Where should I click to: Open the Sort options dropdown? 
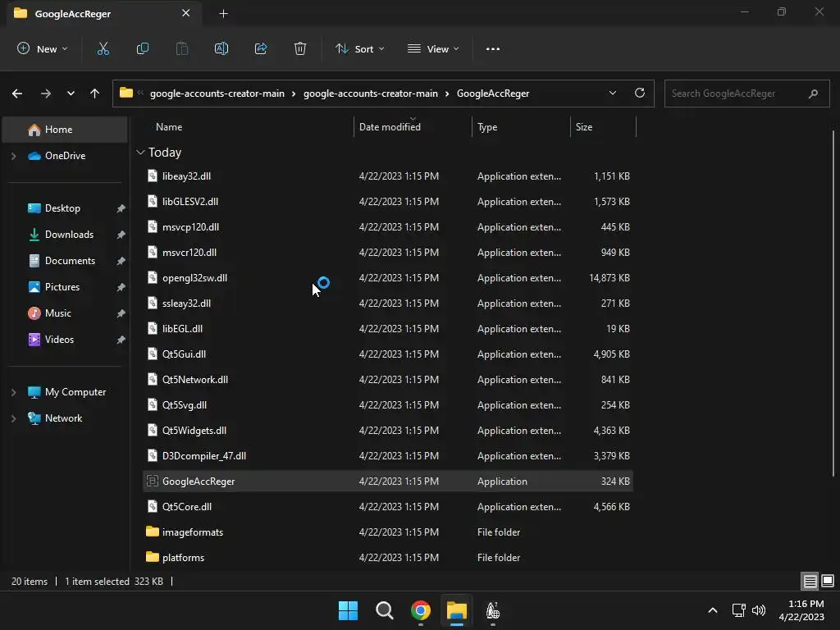(x=359, y=48)
